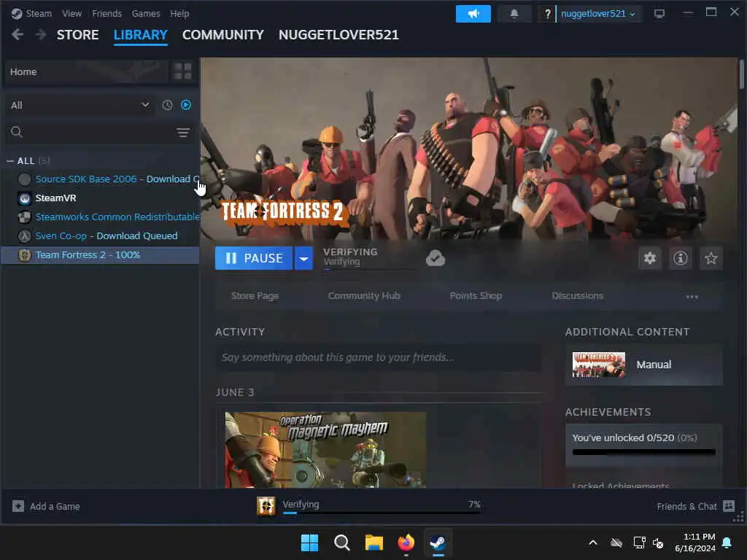Open the Operation Magnetic Mayhem news image
The image size is (747, 560).
[x=325, y=450]
